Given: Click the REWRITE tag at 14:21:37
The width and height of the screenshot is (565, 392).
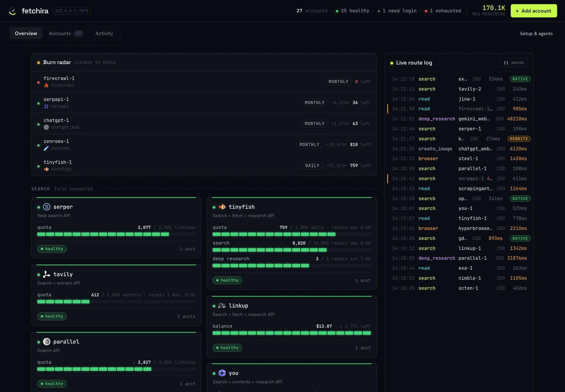Looking at the screenshot, I should click(x=519, y=139).
